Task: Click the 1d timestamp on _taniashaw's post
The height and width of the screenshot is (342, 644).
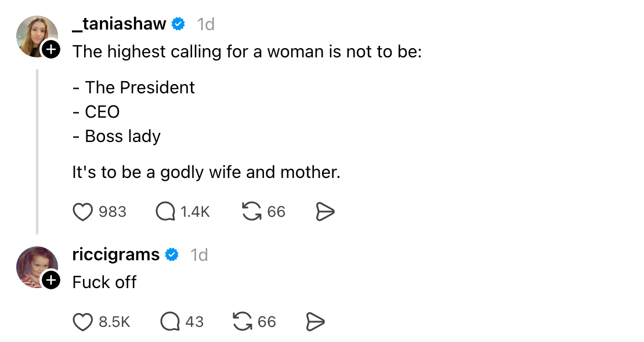Action: point(205,24)
